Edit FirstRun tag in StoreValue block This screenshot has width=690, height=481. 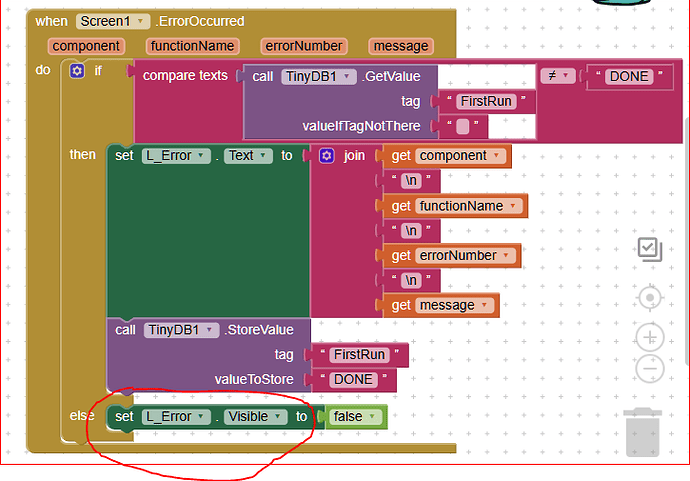coord(360,355)
